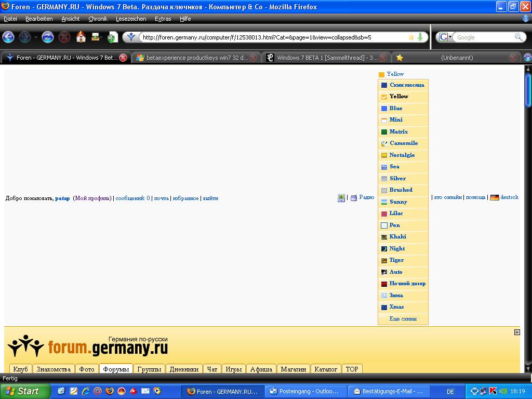The height and width of the screenshot is (399, 532).
Task: Choose the Blue skin swatch
Action: (384, 109)
